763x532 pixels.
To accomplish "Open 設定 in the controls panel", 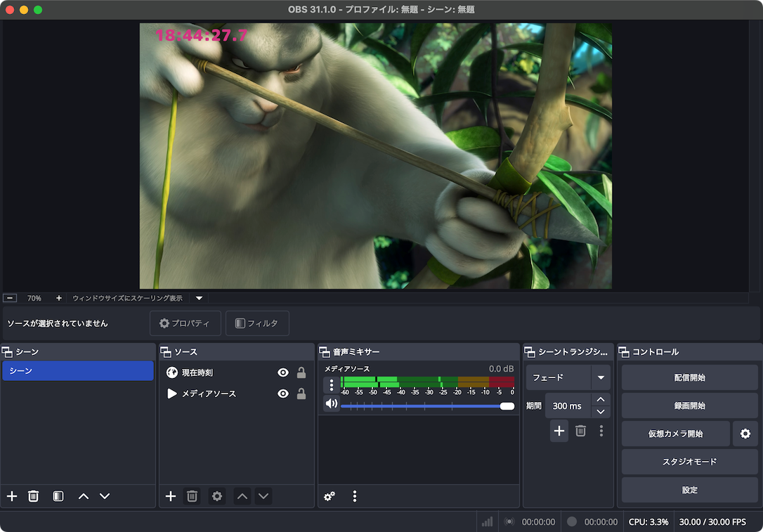I will coord(689,490).
